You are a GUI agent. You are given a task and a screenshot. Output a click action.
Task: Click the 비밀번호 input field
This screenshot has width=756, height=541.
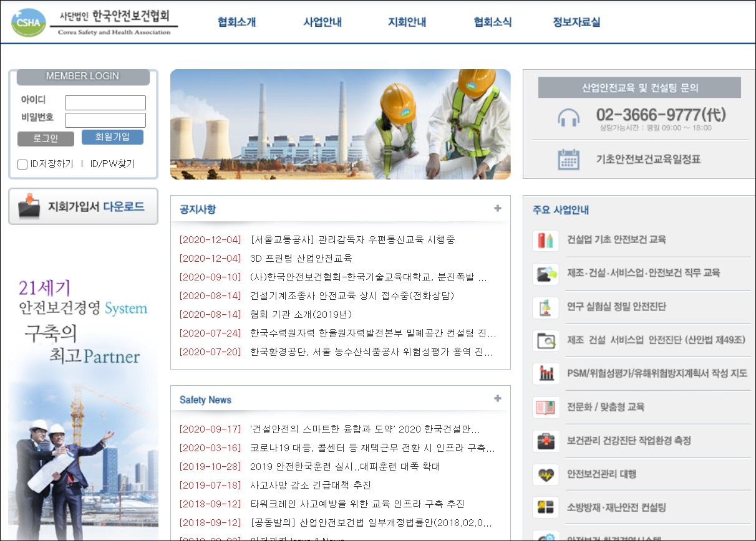pos(105,120)
